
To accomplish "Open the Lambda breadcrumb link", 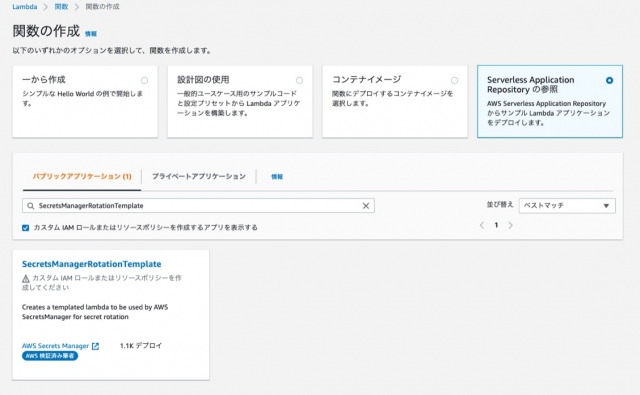I will tap(24, 7).
